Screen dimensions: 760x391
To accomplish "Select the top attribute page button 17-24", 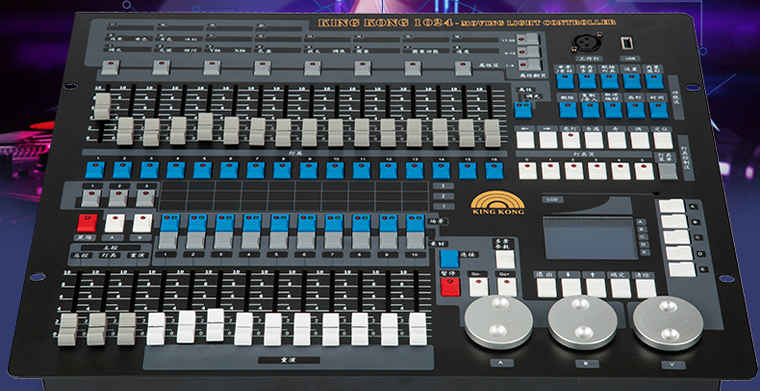I will coord(528,38).
